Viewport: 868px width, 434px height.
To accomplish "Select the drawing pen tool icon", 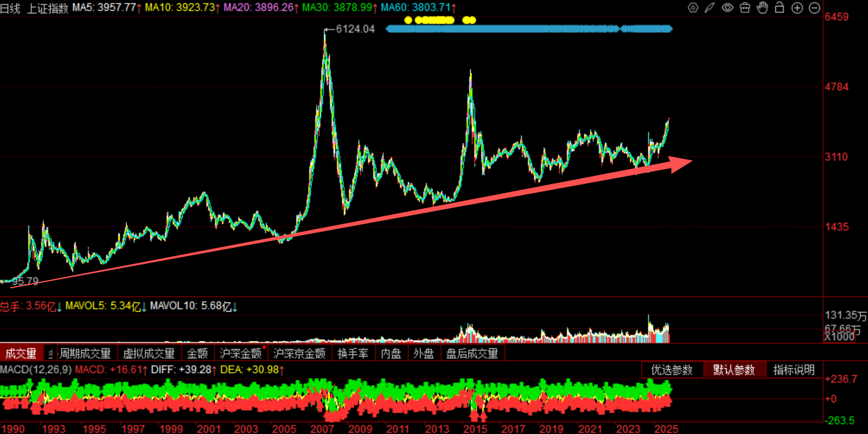I will 710,7.
